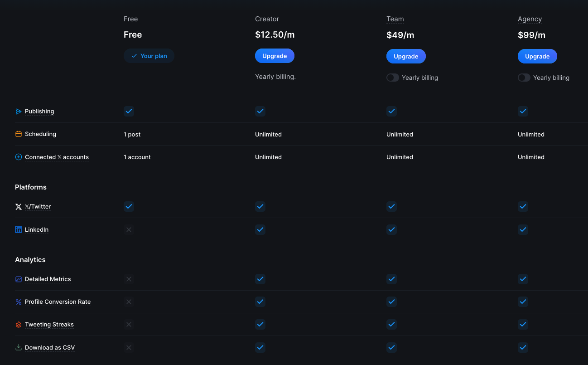This screenshot has height=365, width=588.
Task: Click LinkedIn unavailable mark in Free column
Action: click(129, 229)
